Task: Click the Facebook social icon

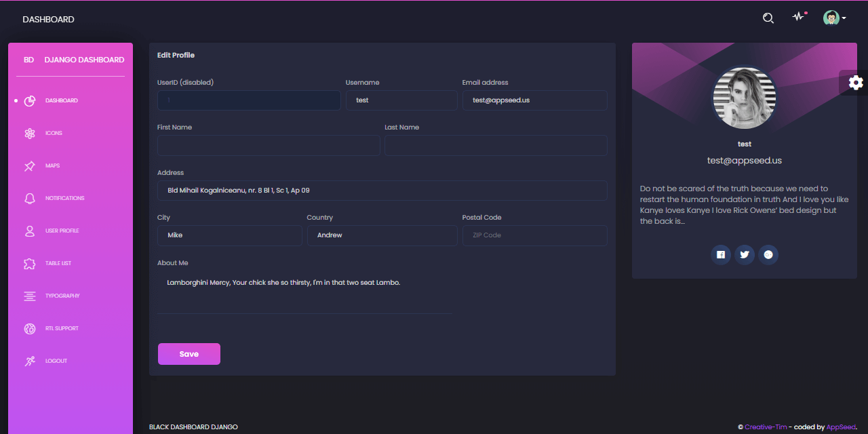Action: click(x=720, y=255)
